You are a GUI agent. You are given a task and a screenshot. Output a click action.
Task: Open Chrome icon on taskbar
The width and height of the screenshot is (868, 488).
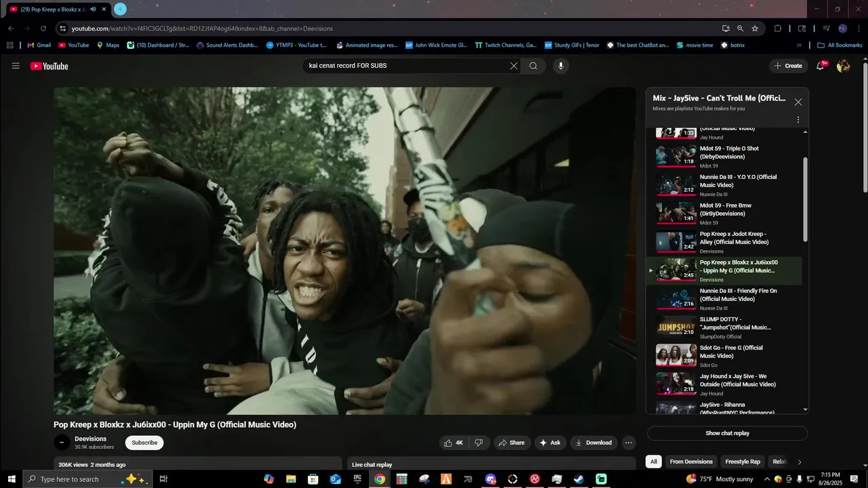[x=380, y=479]
